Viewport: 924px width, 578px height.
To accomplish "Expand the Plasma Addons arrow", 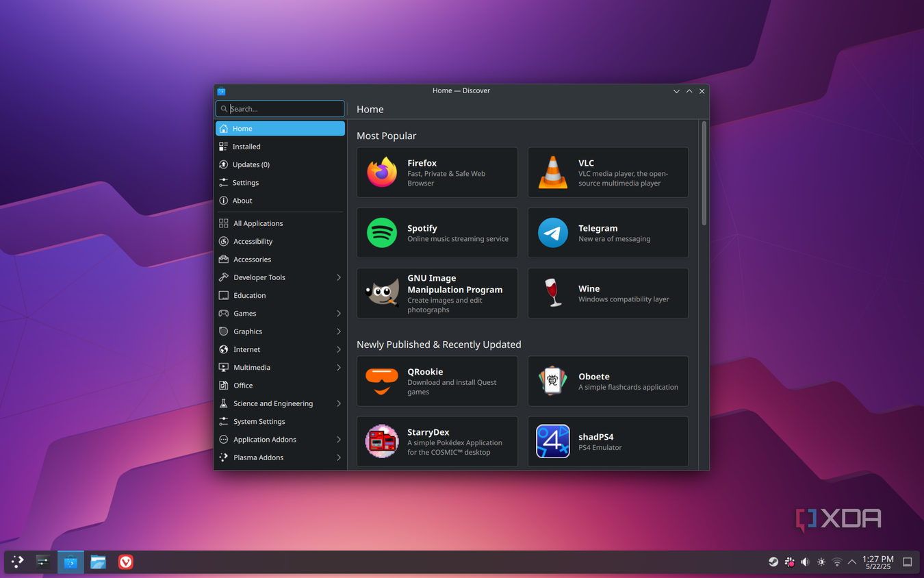I will [339, 457].
